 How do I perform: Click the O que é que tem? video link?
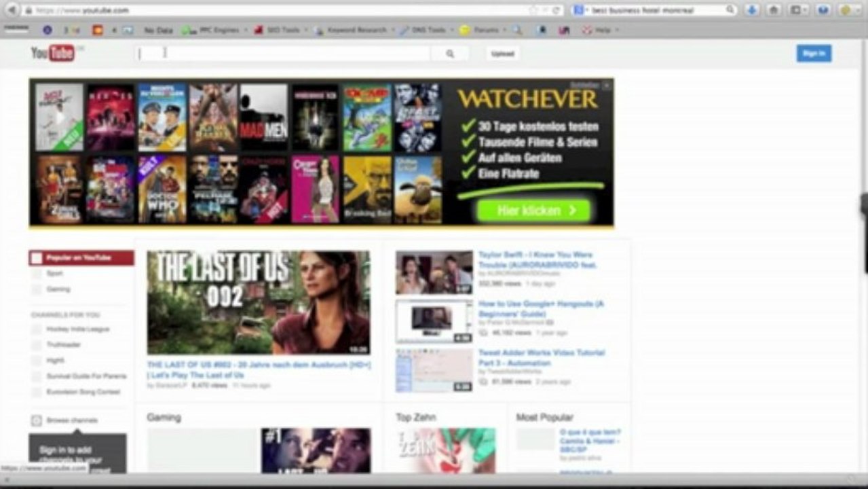(x=590, y=441)
